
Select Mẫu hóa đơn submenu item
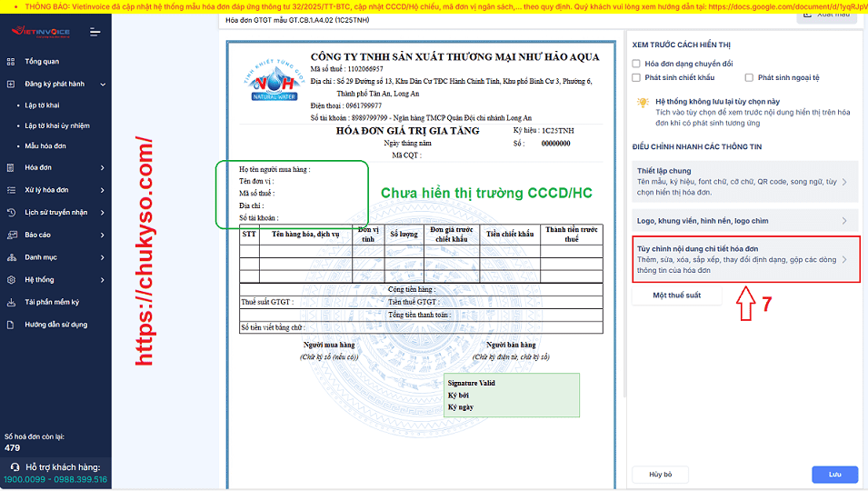pos(45,146)
